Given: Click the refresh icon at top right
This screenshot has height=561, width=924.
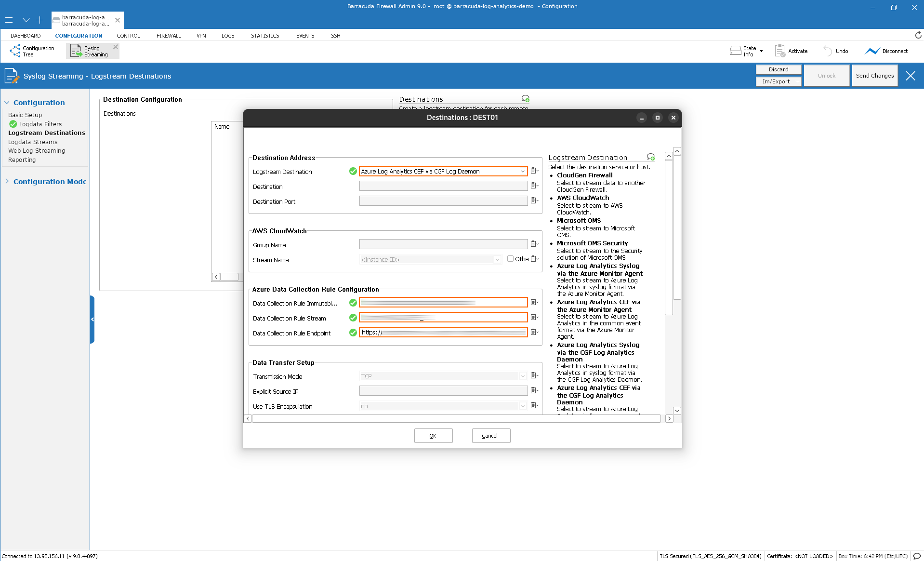Looking at the screenshot, I should point(918,35).
